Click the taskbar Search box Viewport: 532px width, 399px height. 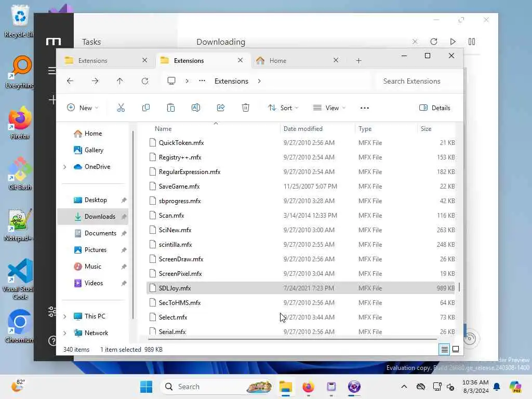click(x=217, y=387)
